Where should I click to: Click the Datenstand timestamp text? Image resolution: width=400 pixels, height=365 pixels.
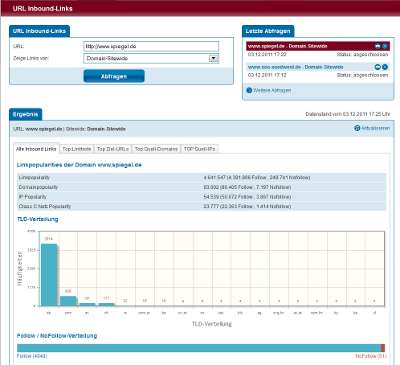(348, 114)
